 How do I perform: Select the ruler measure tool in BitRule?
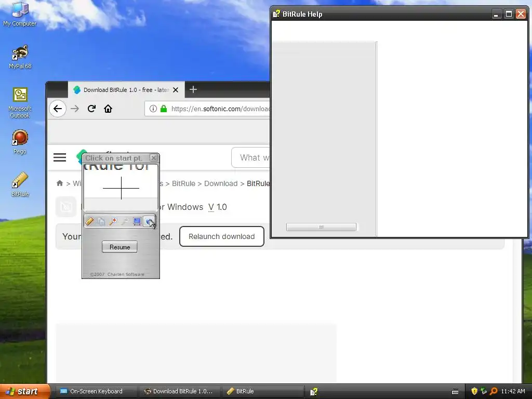click(x=89, y=221)
